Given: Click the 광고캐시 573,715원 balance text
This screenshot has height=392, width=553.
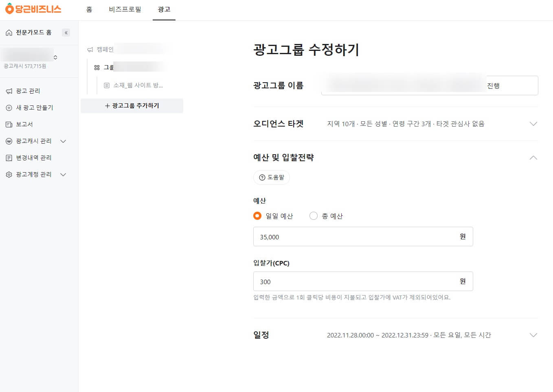Looking at the screenshot, I should coord(25,66).
